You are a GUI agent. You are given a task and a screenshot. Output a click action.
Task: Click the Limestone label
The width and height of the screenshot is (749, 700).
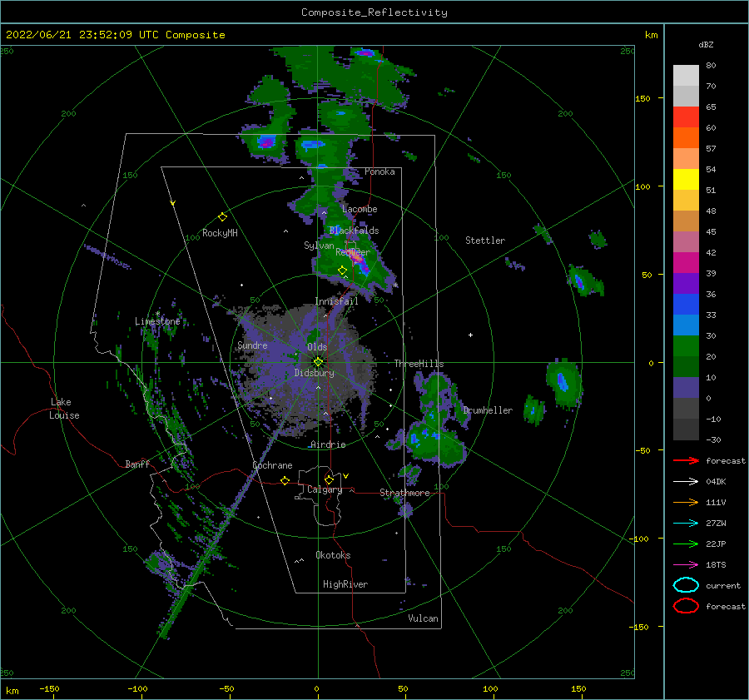[157, 321]
